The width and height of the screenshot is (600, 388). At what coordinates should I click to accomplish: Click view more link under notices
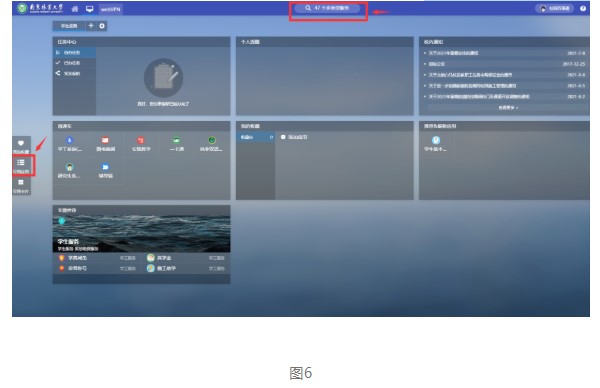[x=508, y=108]
